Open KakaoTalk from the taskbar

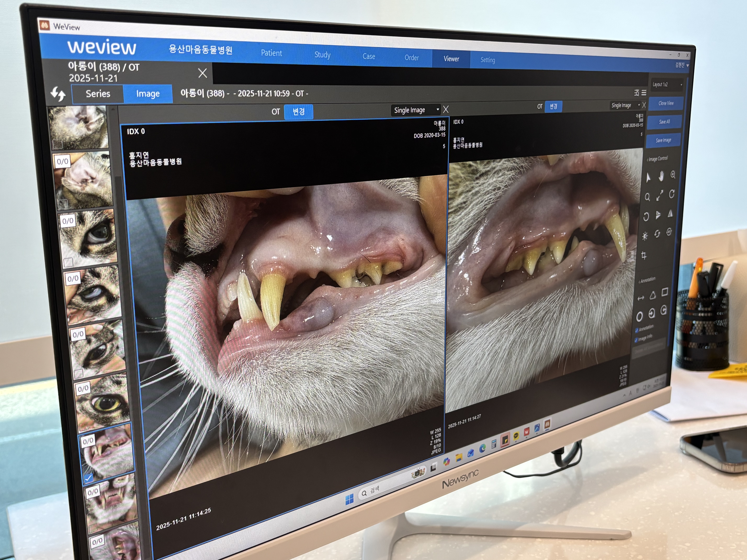pyautogui.click(x=516, y=436)
